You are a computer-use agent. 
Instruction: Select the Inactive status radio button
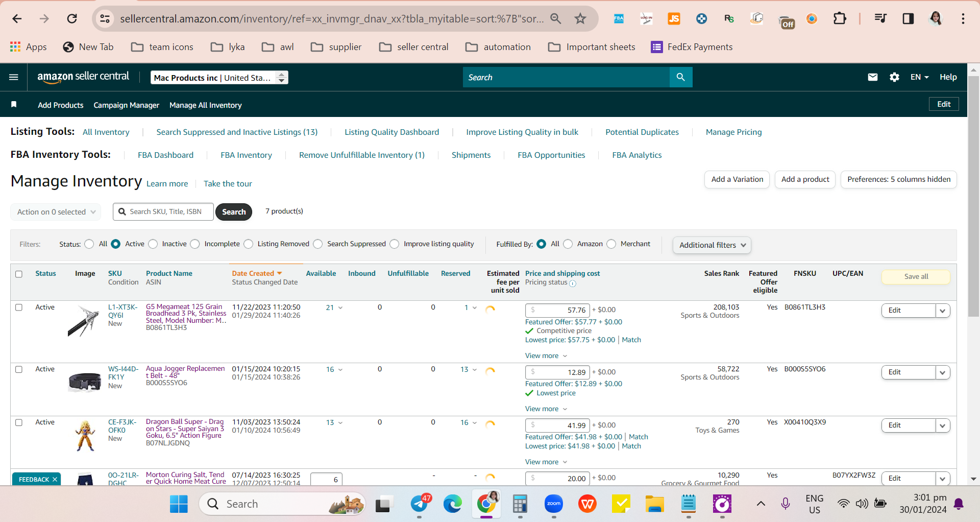tap(153, 244)
